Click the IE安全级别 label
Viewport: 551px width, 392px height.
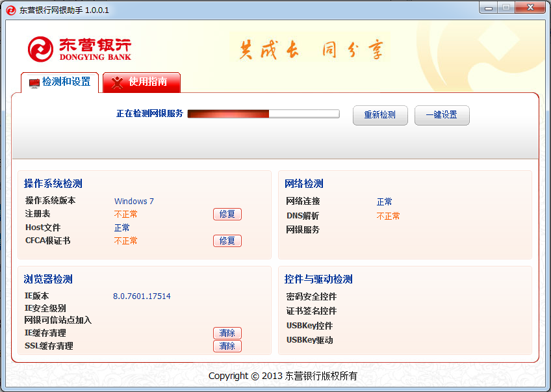pyautogui.click(x=45, y=308)
